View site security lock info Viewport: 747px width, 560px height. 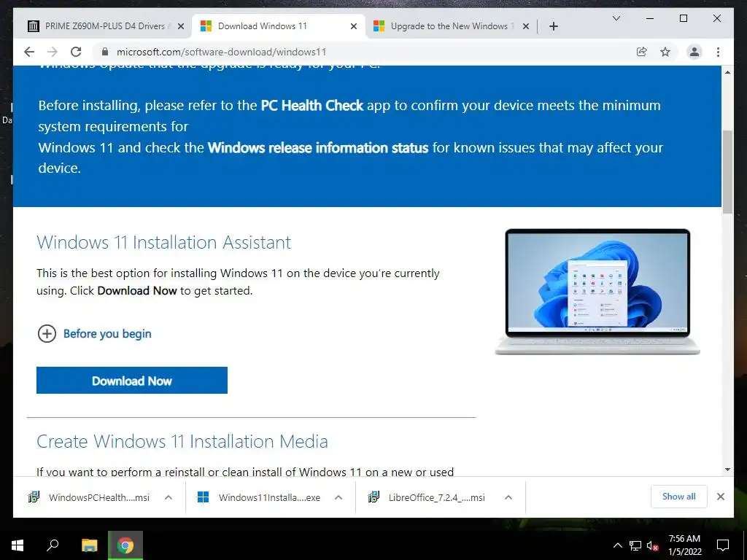coord(105,52)
